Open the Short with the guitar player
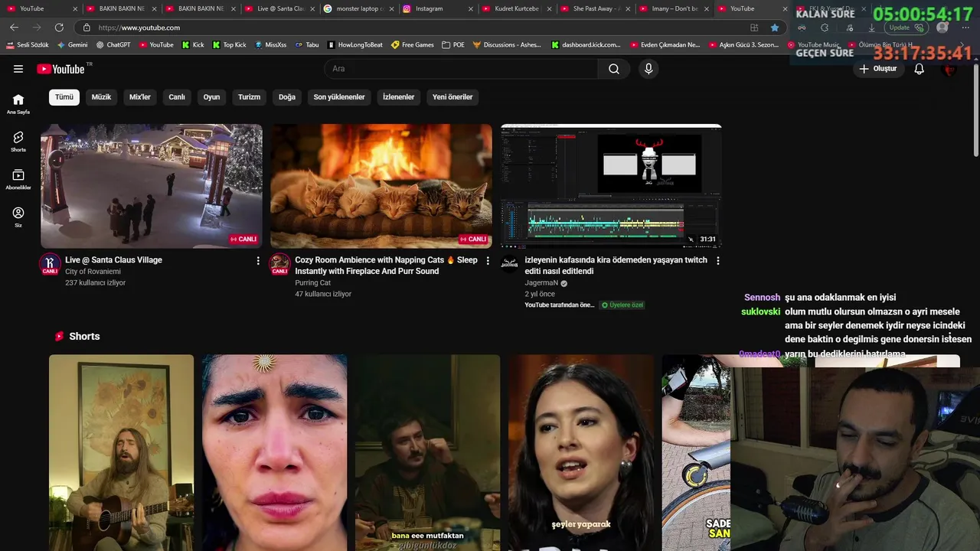The width and height of the screenshot is (980, 551). tap(121, 452)
